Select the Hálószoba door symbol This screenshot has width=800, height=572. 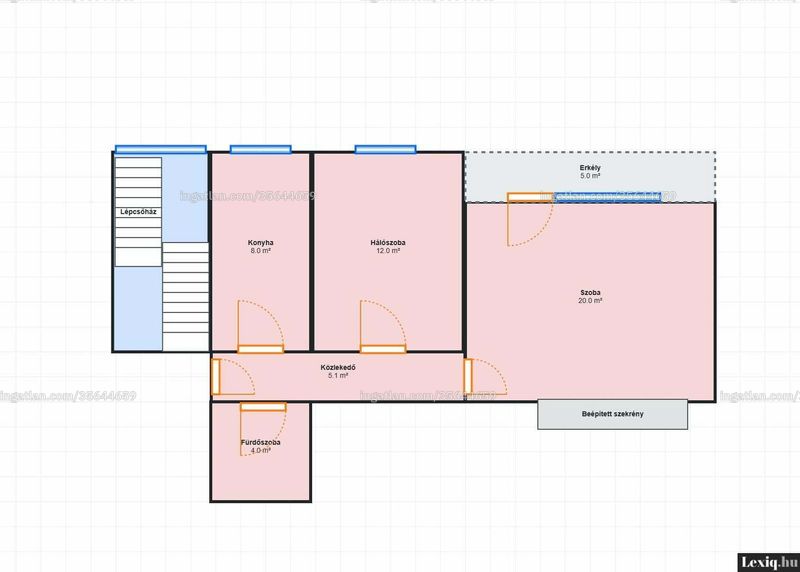coord(383,327)
